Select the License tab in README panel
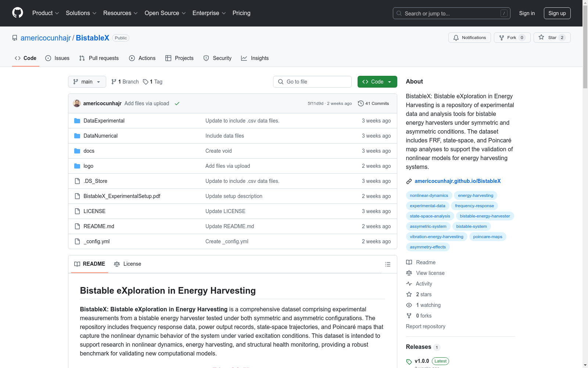This screenshot has width=588, height=368. click(128, 264)
